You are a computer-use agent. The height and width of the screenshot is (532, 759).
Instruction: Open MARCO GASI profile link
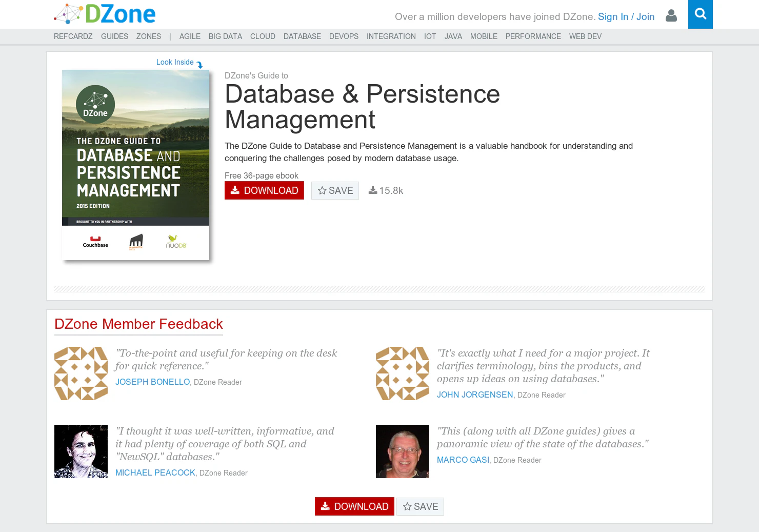tap(463, 460)
